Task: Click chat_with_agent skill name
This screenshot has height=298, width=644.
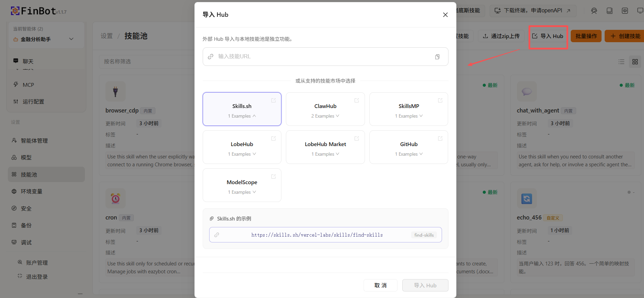Action: (x=538, y=110)
